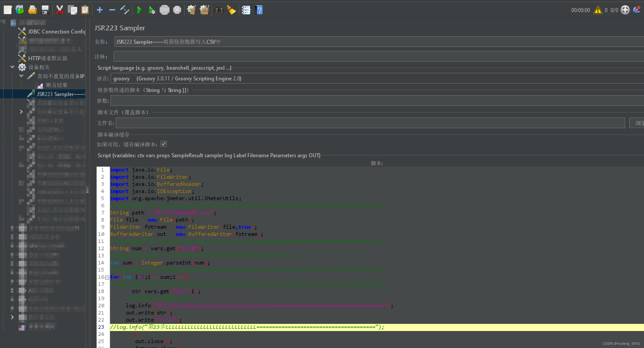Click the 注释 comment input field
The height and width of the screenshot is (348, 644).
click(x=379, y=57)
